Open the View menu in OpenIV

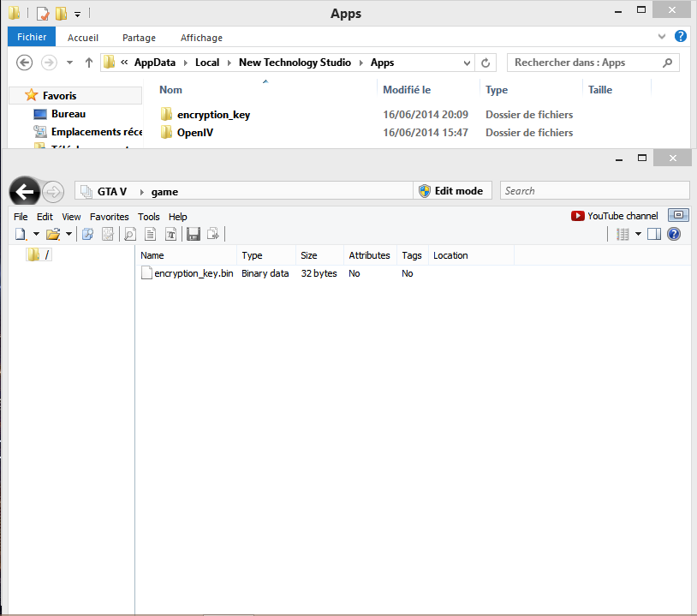[x=71, y=217]
